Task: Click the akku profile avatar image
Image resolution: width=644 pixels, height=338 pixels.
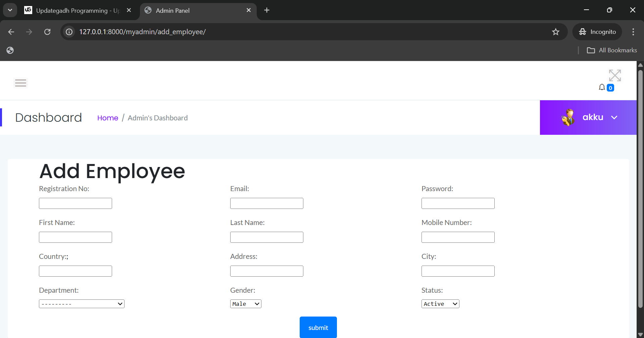Action: coord(568,117)
